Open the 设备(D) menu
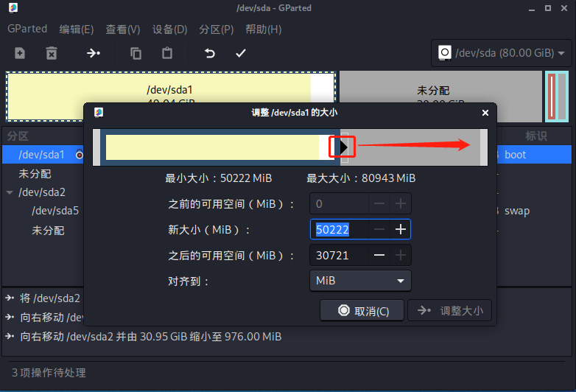Viewport: 576px width, 392px height. coord(169,29)
